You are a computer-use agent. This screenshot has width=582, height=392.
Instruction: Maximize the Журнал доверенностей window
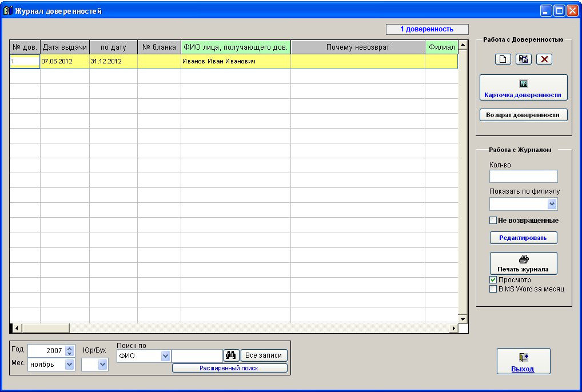[559, 11]
